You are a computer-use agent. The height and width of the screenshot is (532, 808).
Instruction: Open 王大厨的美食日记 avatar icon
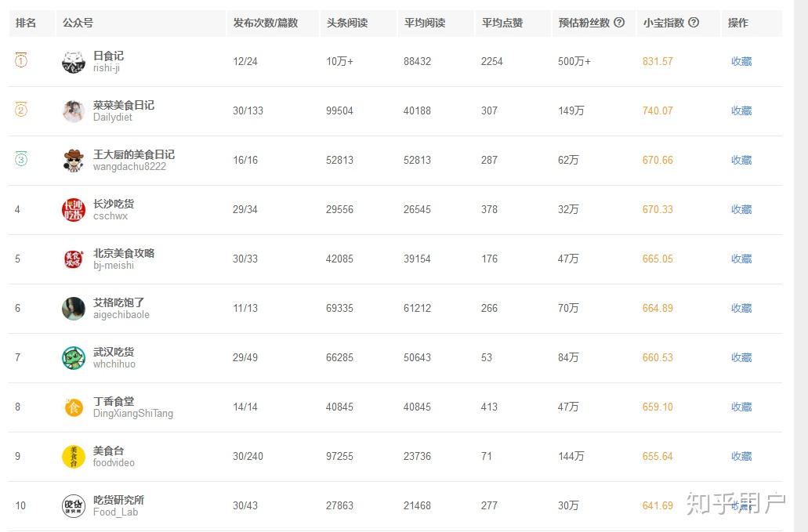74,161
